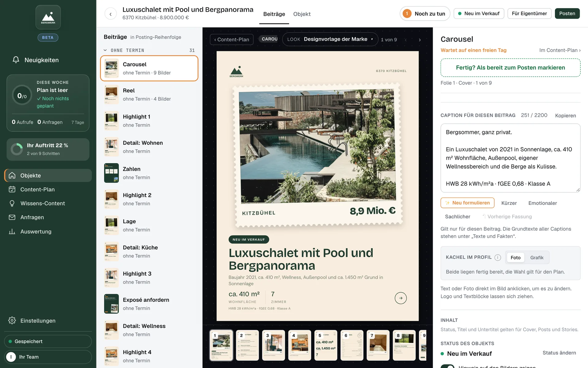This screenshot has width=588, height=368.
Task: Click into the caption text field
Action: (x=510, y=158)
